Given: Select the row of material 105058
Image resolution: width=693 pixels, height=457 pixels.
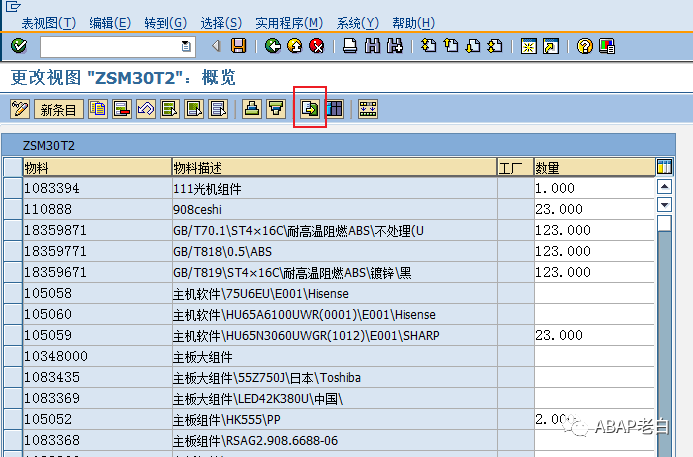Looking at the screenshot, I should (x=13, y=293).
